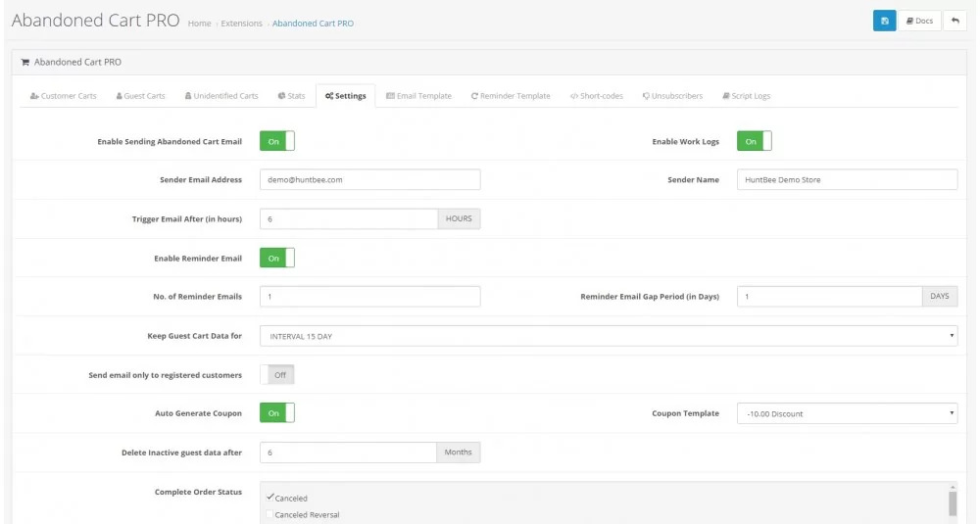Image resolution: width=980 pixels, height=524 pixels.
Task: Open the Email Template tab
Action: pos(418,96)
